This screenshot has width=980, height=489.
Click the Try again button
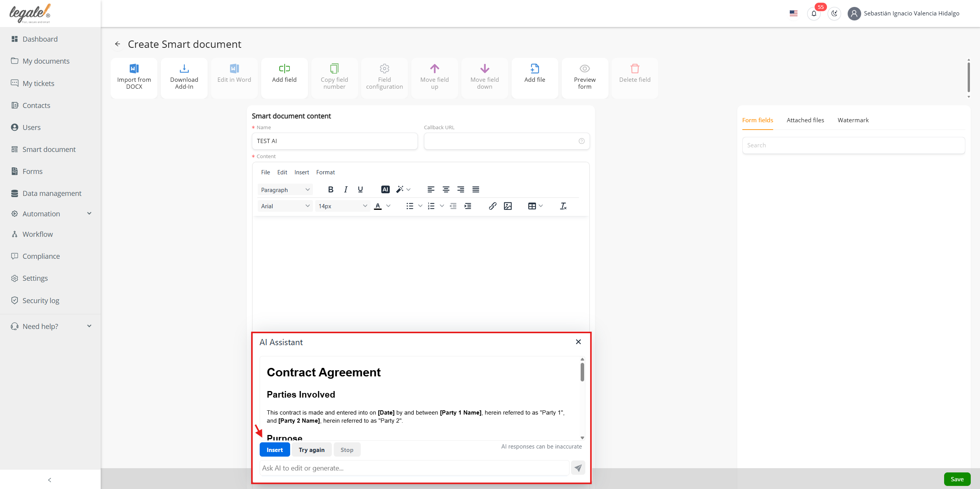pyautogui.click(x=311, y=450)
